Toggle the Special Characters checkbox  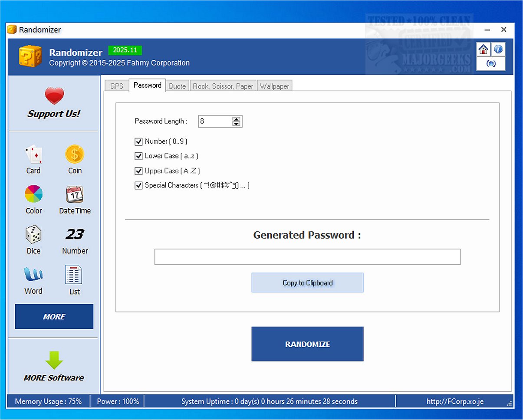click(x=138, y=185)
